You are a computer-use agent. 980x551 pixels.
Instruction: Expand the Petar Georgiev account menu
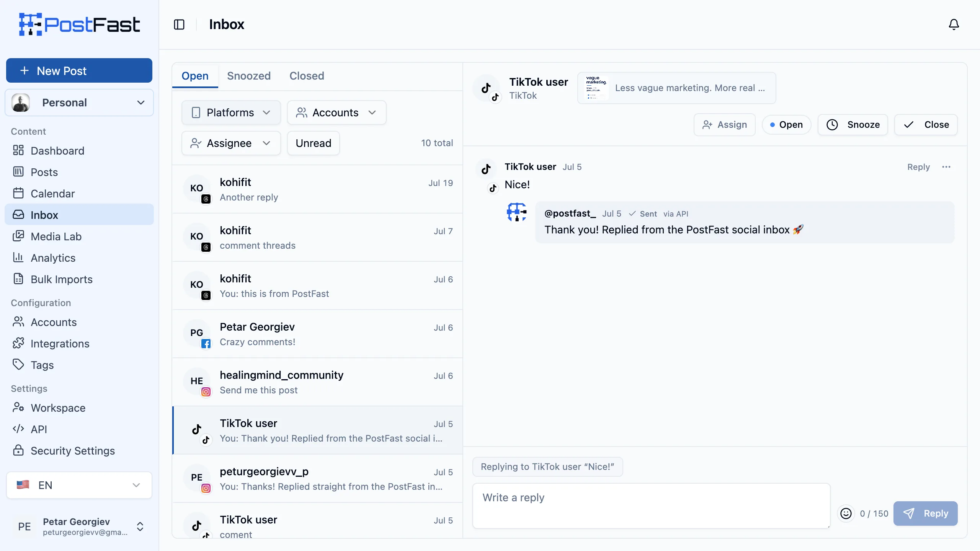[x=79, y=527]
